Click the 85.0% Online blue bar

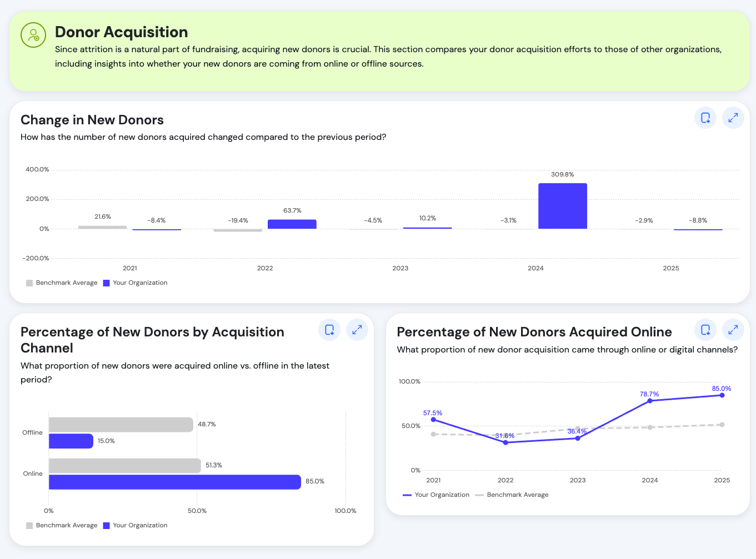[174, 482]
